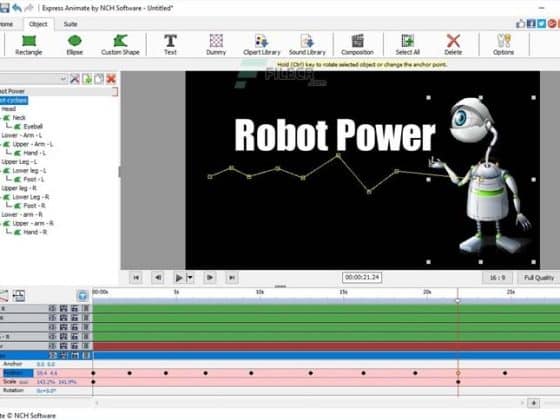Image resolution: width=560 pixels, height=420 pixels.
Task: Open the Full Quality preview dropdown
Action: [x=539, y=278]
